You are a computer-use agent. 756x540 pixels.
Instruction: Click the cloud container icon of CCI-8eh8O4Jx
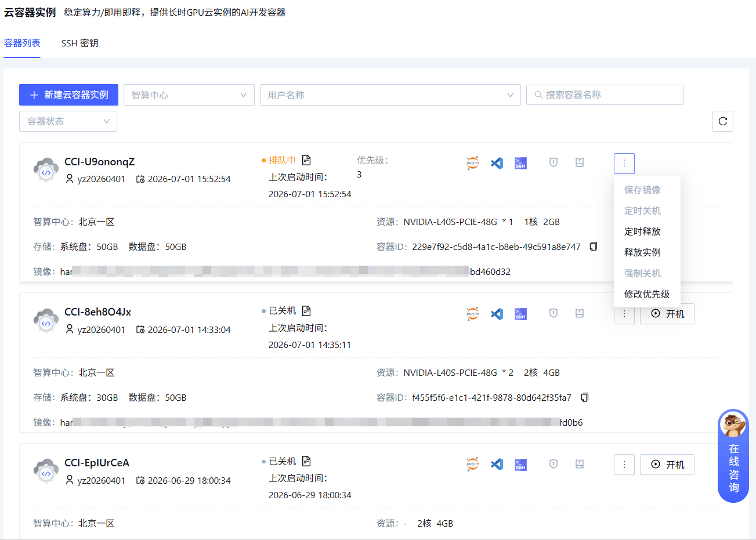[x=46, y=321]
